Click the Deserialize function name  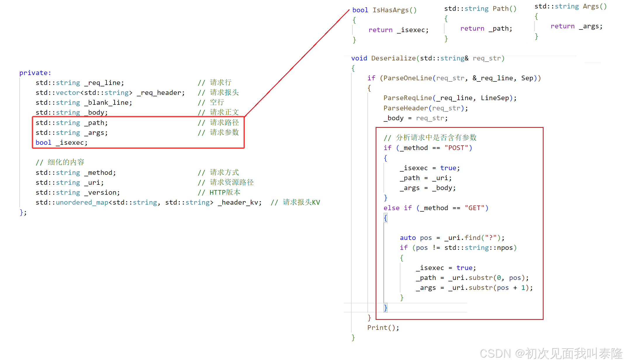393,58
